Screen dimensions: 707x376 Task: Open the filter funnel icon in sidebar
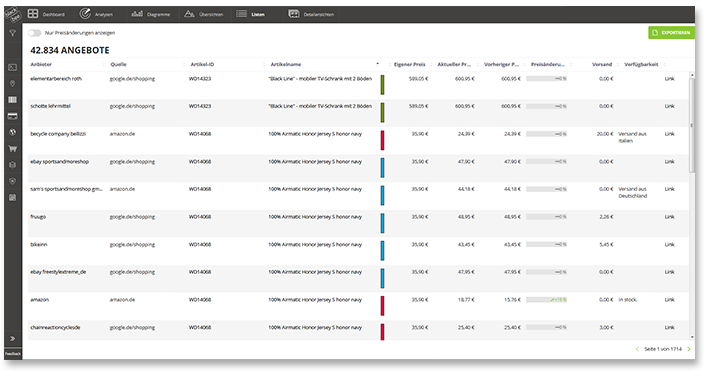(13, 33)
